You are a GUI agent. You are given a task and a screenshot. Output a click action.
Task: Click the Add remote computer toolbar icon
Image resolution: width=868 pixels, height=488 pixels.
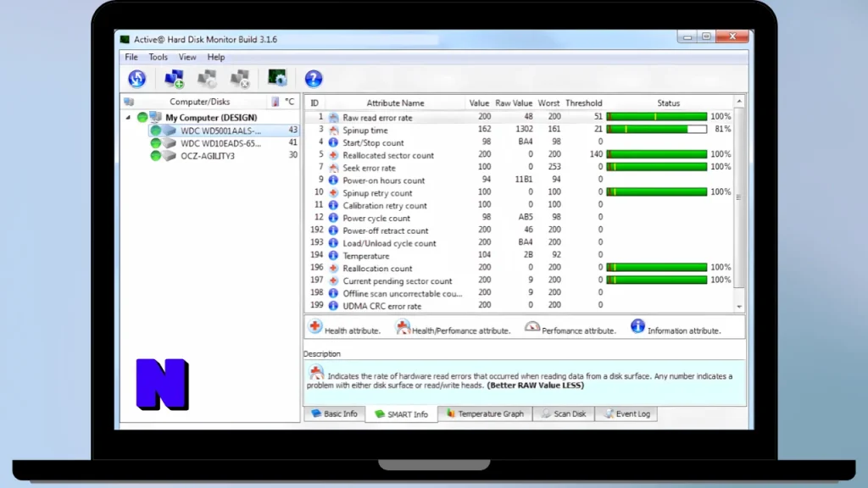(174, 79)
